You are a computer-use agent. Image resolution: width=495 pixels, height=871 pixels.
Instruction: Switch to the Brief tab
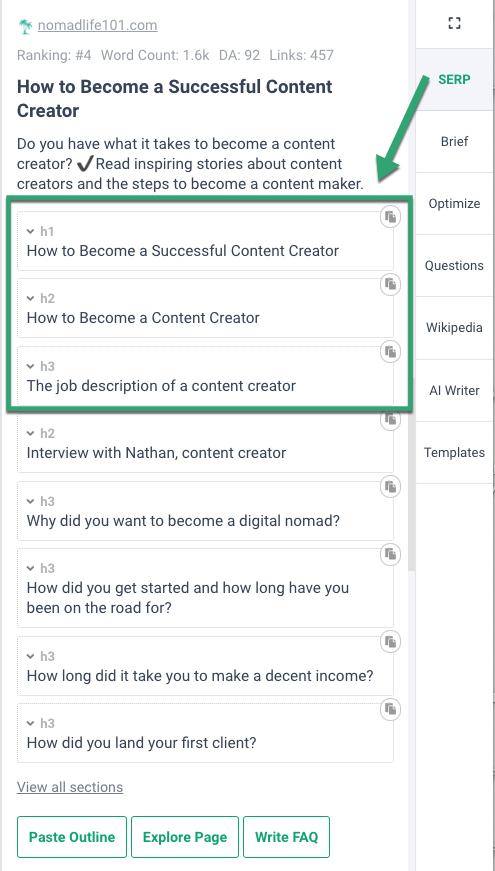[x=454, y=142]
